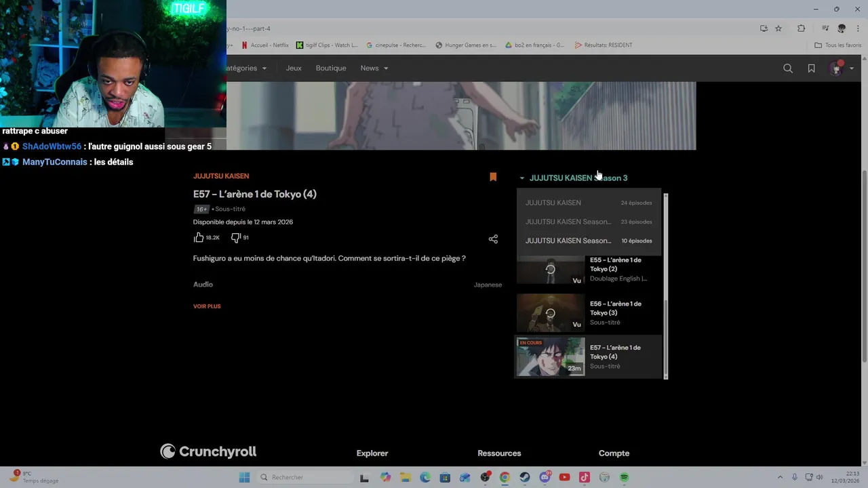Open Steam from taskbar
868x488 pixels.
[x=525, y=477]
